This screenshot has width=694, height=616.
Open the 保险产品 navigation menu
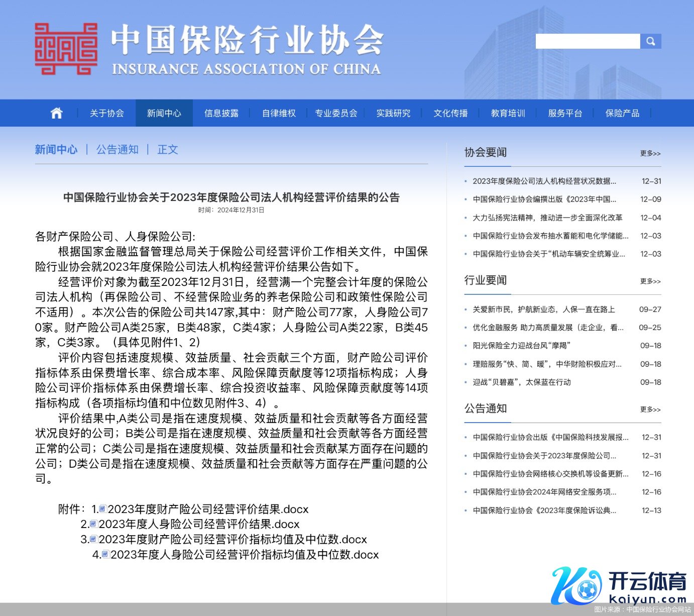pos(622,113)
